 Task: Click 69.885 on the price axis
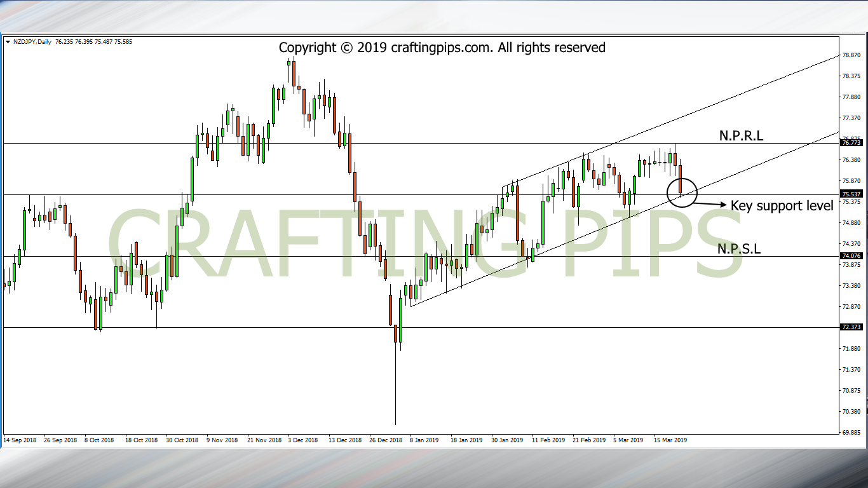coord(851,433)
